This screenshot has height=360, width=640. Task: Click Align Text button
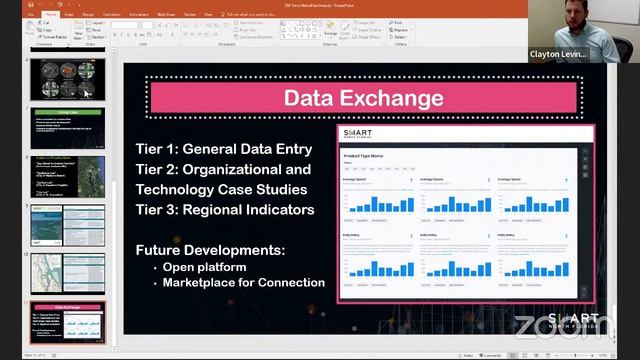click(245, 30)
